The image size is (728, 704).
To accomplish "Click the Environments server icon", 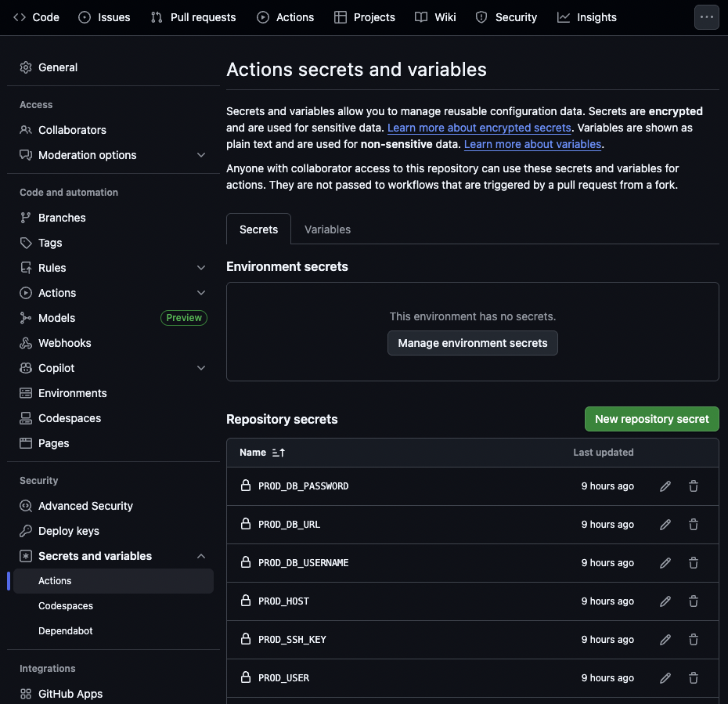I will pos(26,393).
